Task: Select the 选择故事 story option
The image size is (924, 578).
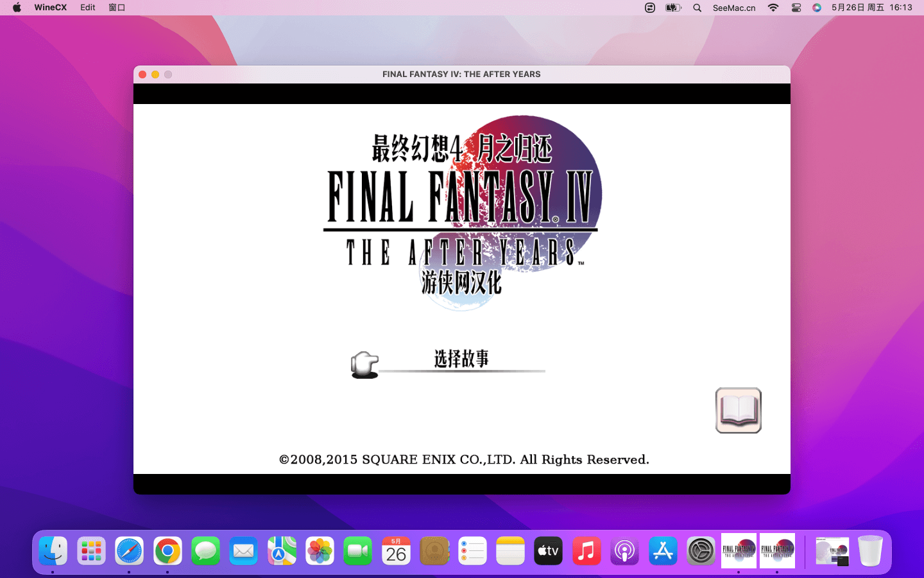Action: point(461,358)
